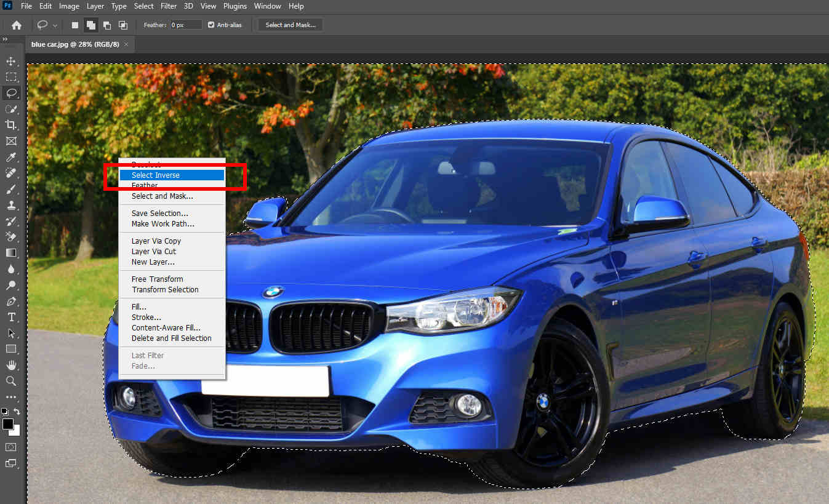Choose Subtract from selection mode
The image size is (829, 504).
[107, 25]
